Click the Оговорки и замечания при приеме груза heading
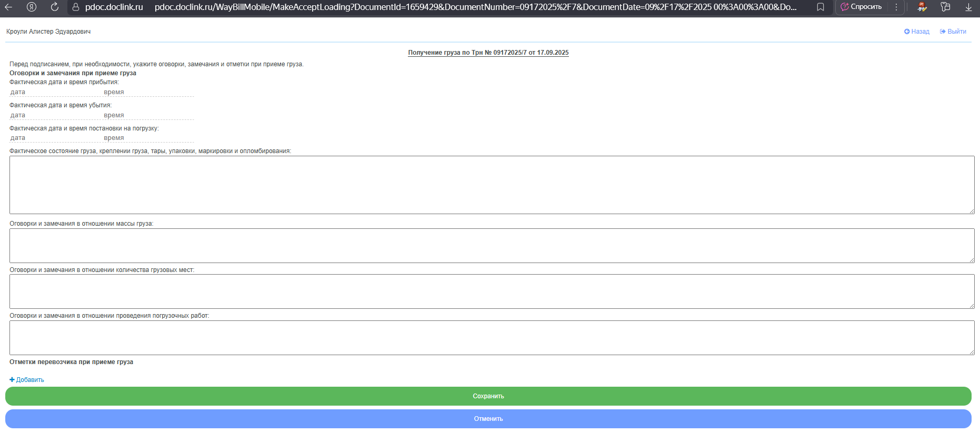Image resolution: width=980 pixels, height=433 pixels. tap(73, 73)
